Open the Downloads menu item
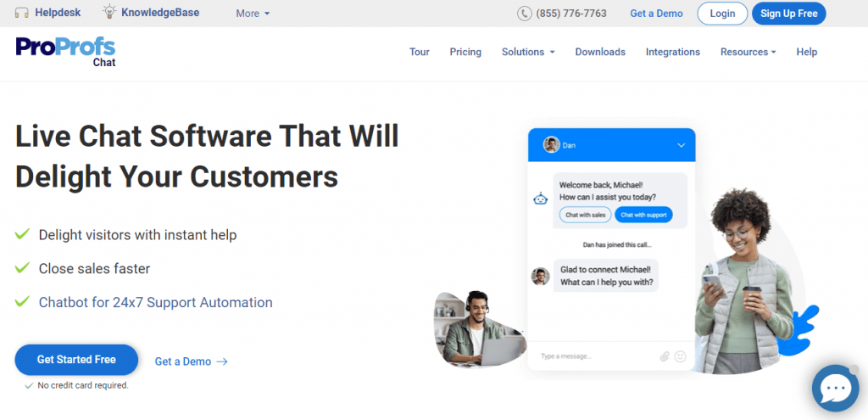Image resolution: width=868 pixels, height=420 pixels. [x=600, y=52]
